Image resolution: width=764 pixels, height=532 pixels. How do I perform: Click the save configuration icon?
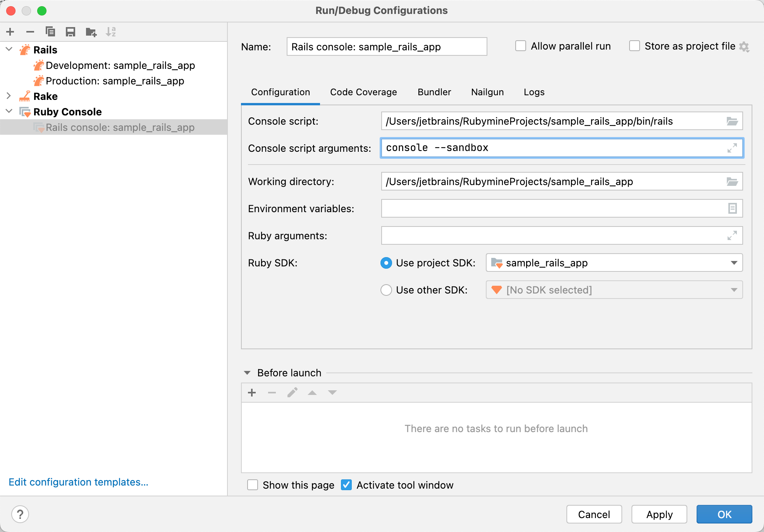70,31
